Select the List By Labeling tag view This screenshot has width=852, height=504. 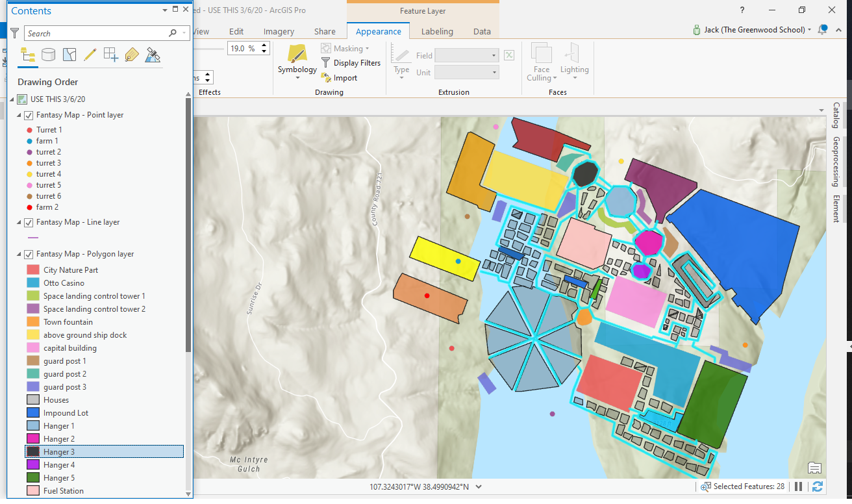(x=131, y=55)
